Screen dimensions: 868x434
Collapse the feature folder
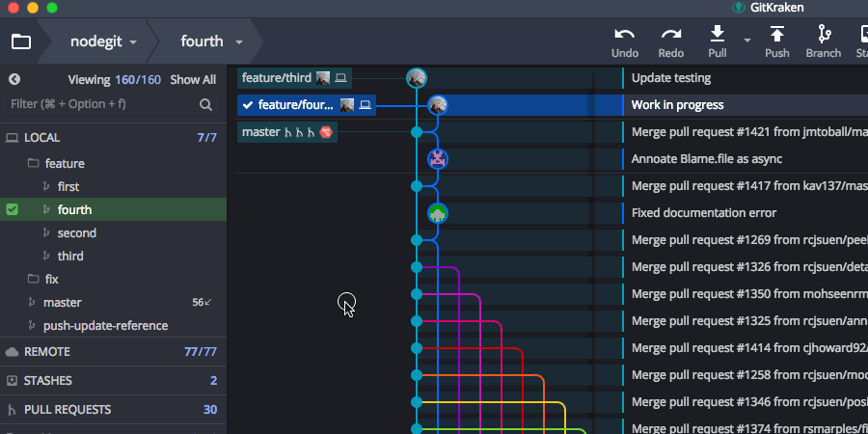click(65, 163)
